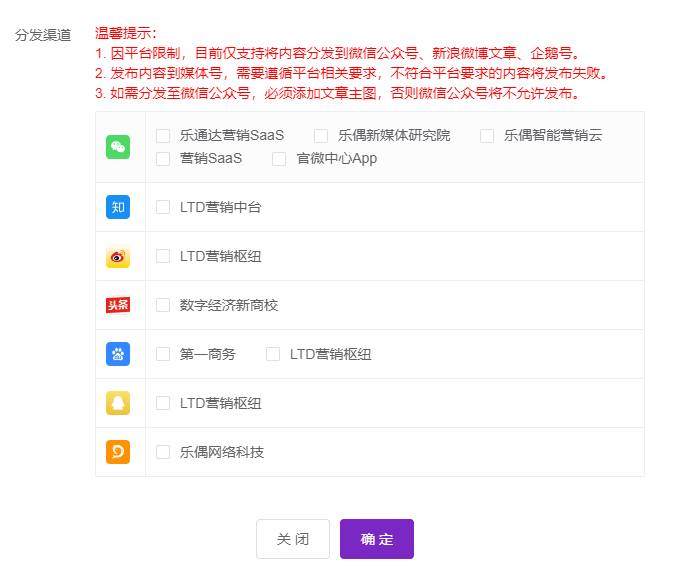
Task: Check LTD营销枢纽 in the Baidu row
Action: point(273,354)
